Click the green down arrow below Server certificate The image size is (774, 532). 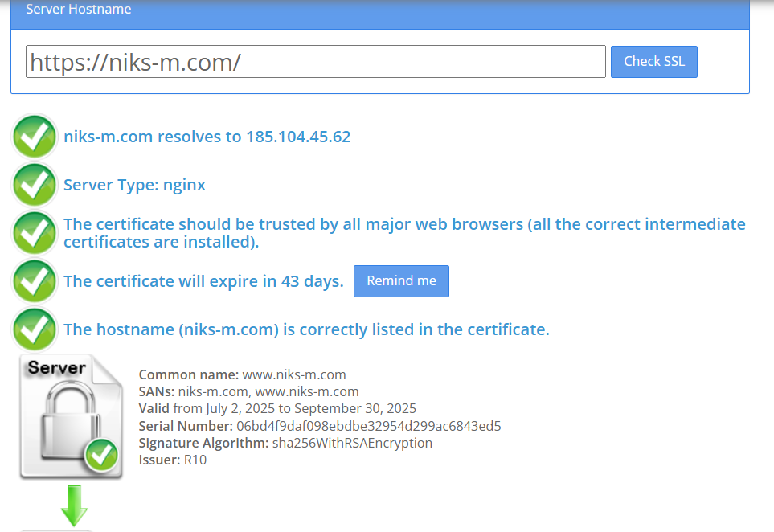point(74,505)
